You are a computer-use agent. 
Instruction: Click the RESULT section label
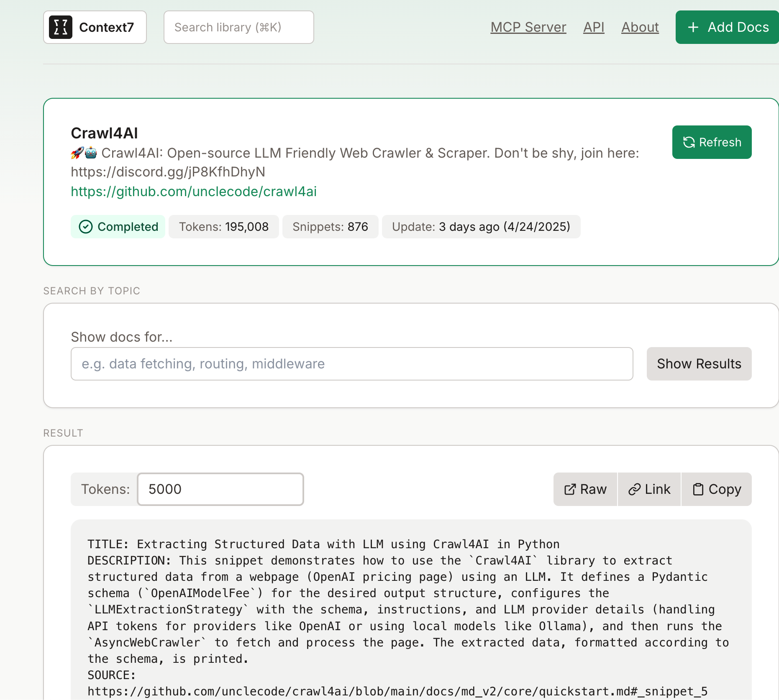(x=63, y=433)
